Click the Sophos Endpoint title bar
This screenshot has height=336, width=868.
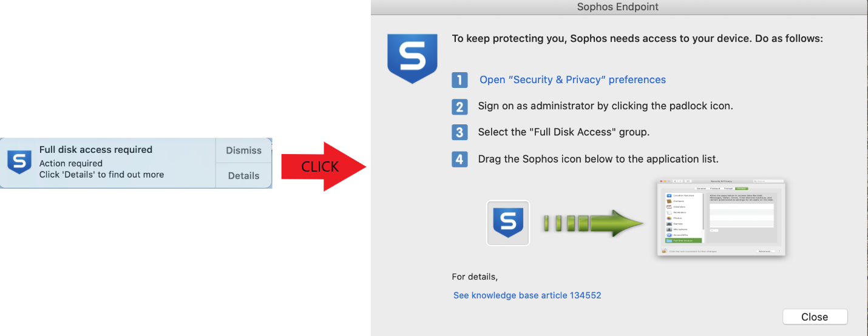point(618,7)
